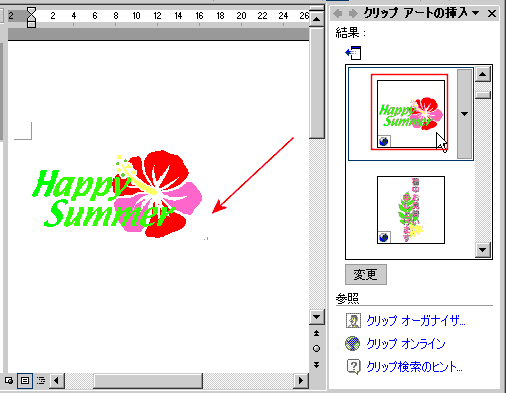Close the clip art task pane
Screen dimensions: 506x393
492,14
